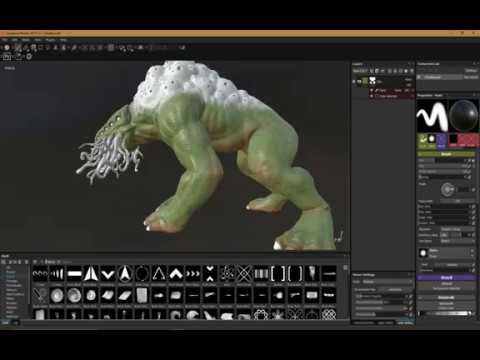
Task: Toggle visibility of Paint effect under layer mask
Action: (x=372, y=90)
